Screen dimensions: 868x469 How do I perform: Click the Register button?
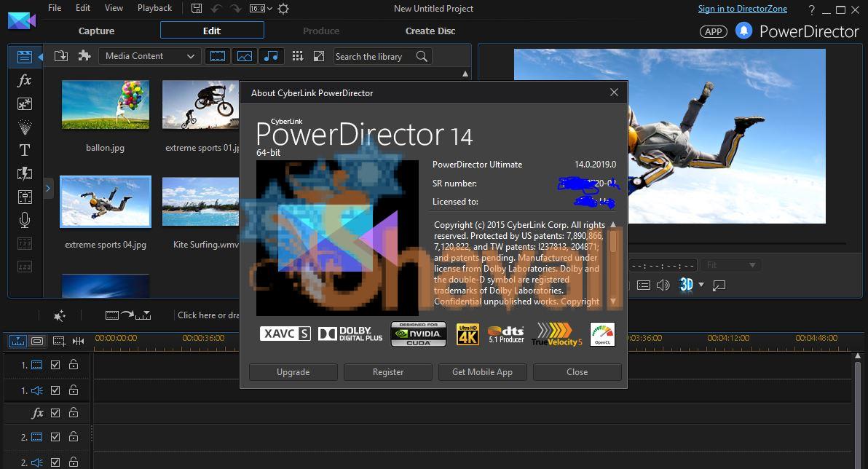388,372
